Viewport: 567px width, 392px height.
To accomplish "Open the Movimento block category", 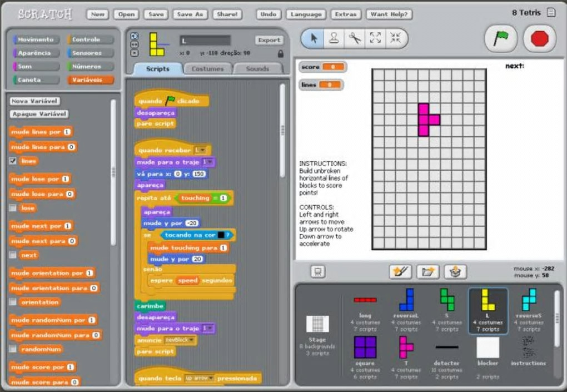I will click(x=36, y=39).
